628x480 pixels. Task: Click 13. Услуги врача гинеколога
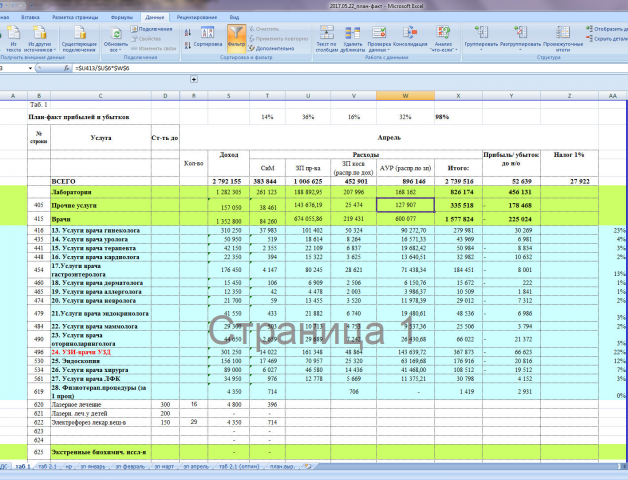(101, 230)
